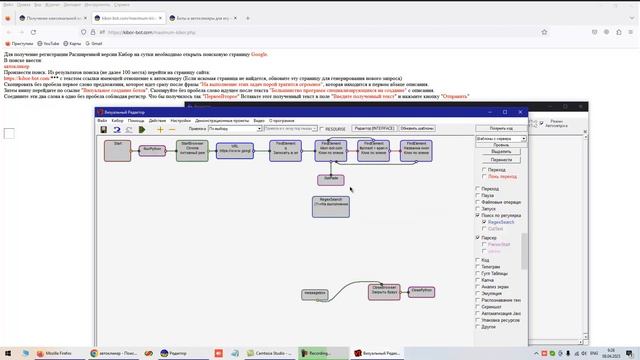Toggle the Телеграм category checkbox
This screenshot has width=640, height=360.
point(478,267)
